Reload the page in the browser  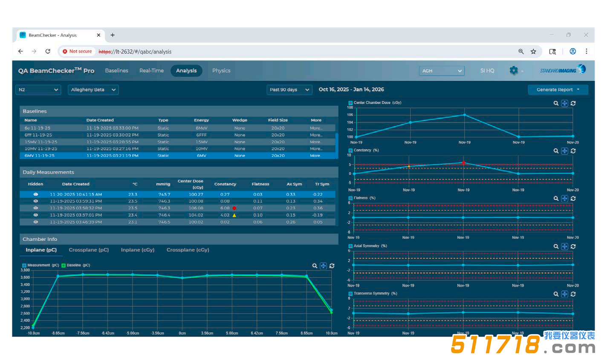(48, 51)
